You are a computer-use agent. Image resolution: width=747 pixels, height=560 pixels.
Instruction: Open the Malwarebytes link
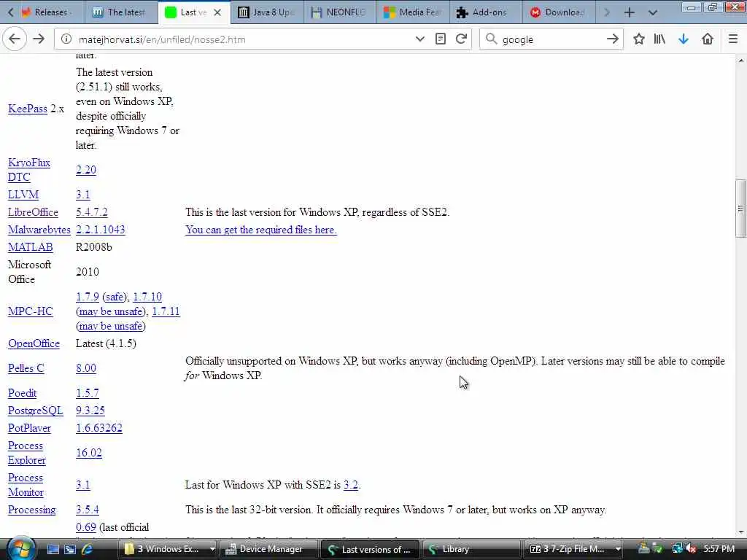pyautogui.click(x=39, y=230)
